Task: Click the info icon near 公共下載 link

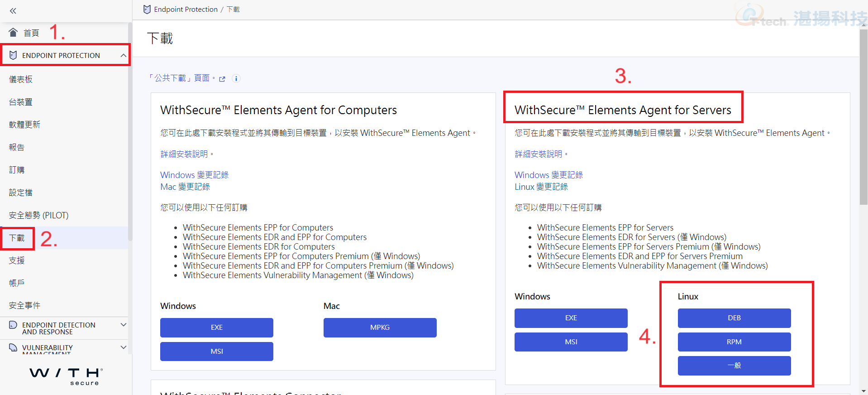Action: [236, 78]
